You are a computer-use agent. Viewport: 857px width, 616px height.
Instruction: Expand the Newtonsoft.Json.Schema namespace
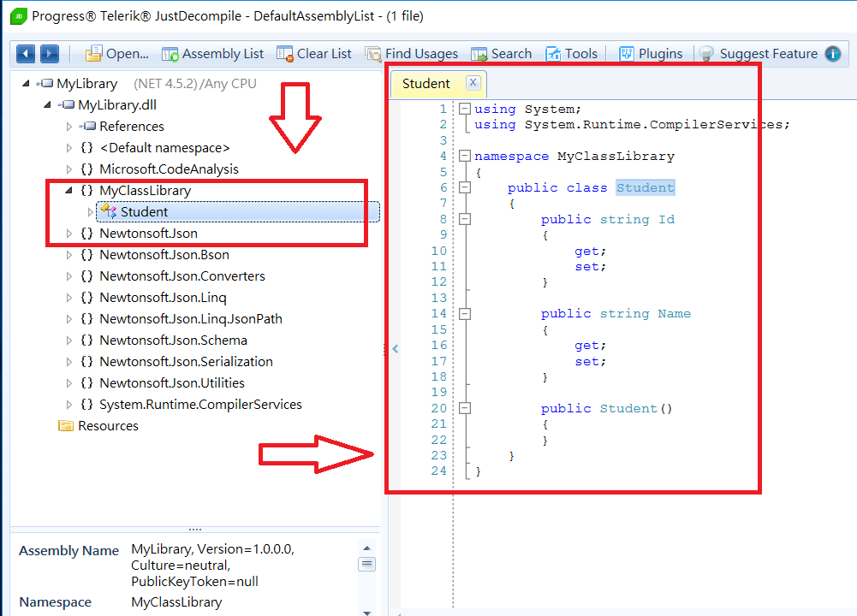pyautogui.click(x=68, y=341)
